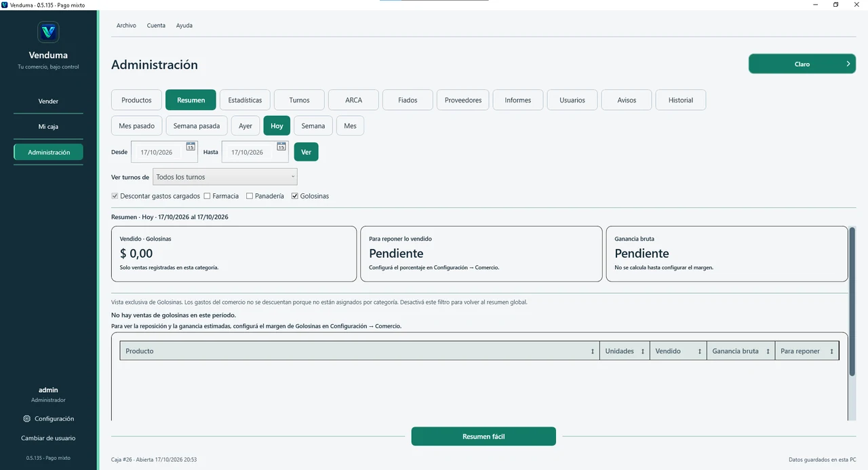Image resolution: width=868 pixels, height=470 pixels.
Task: Enable the Panadería category checkbox
Action: [x=250, y=196]
